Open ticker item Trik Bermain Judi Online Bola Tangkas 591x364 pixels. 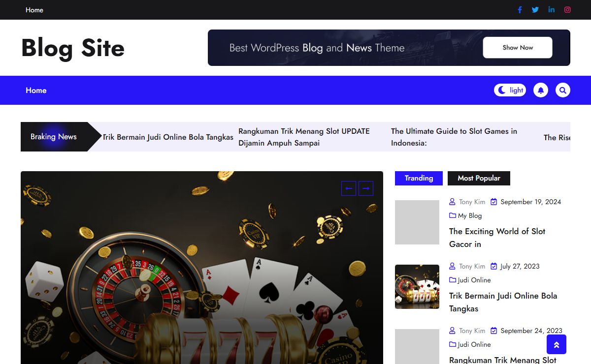(168, 137)
